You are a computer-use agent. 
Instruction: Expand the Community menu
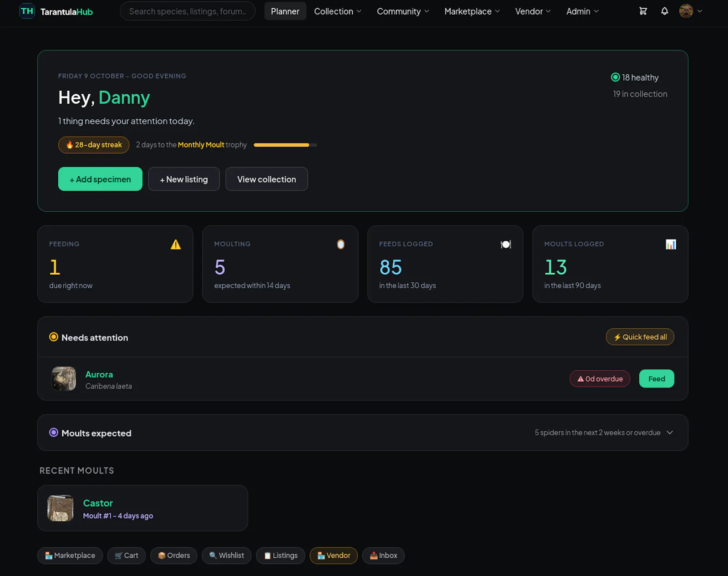tap(403, 11)
